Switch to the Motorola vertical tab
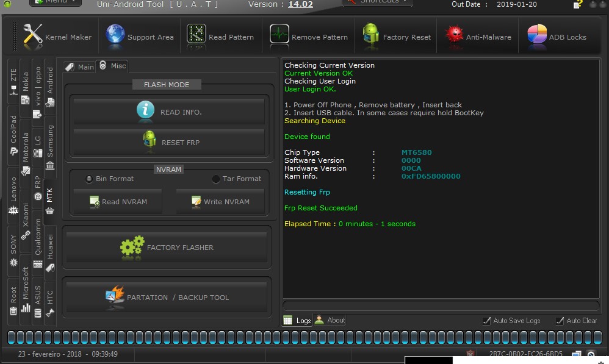This screenshot has height=364, width=609. click(x=25, y=154)
